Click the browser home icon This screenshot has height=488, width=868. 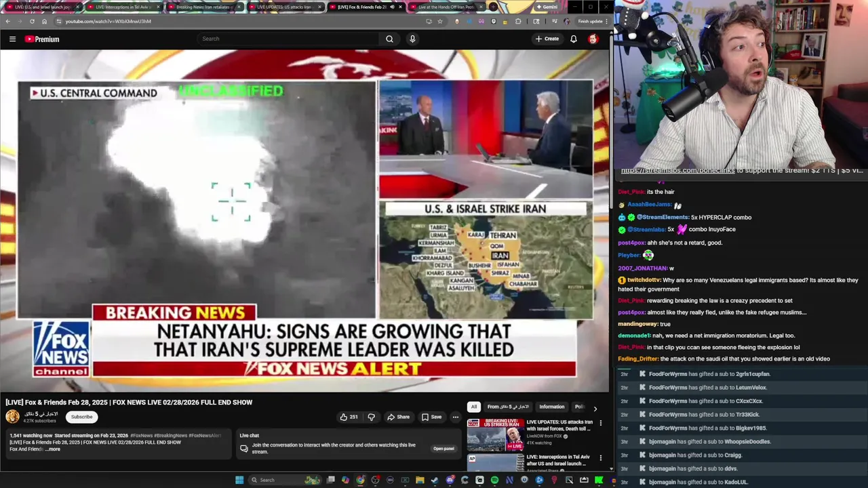[44, 21]
